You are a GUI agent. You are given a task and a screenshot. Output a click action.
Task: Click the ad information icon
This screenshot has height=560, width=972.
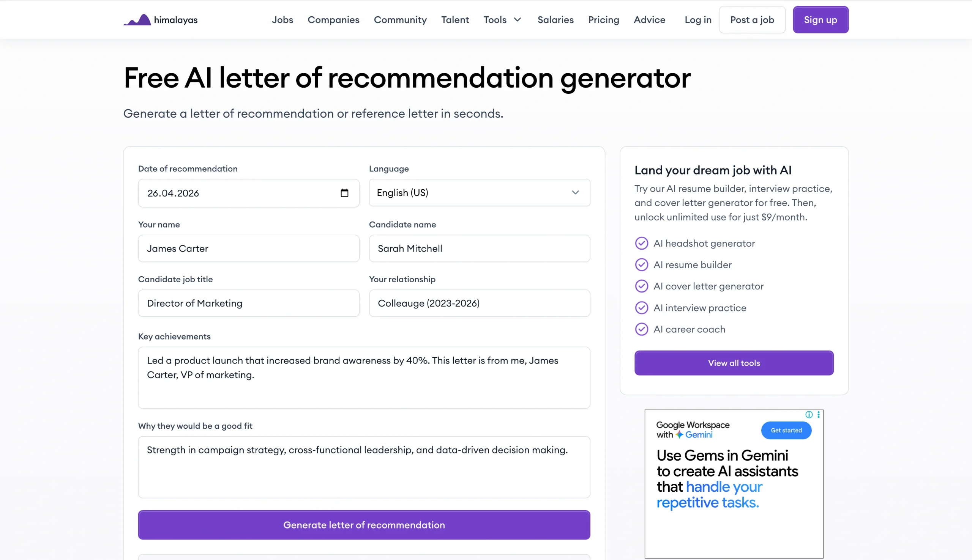click(x=808, y=415)
